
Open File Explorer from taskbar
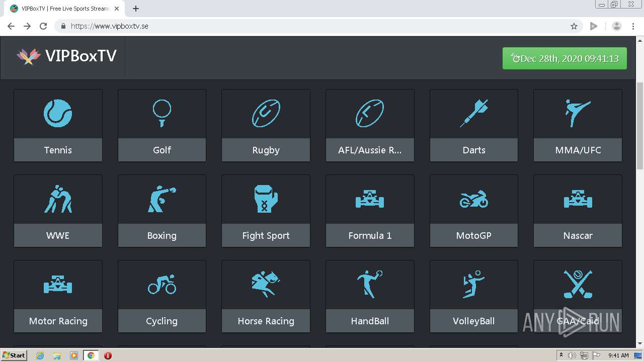(x=57, y=355)
